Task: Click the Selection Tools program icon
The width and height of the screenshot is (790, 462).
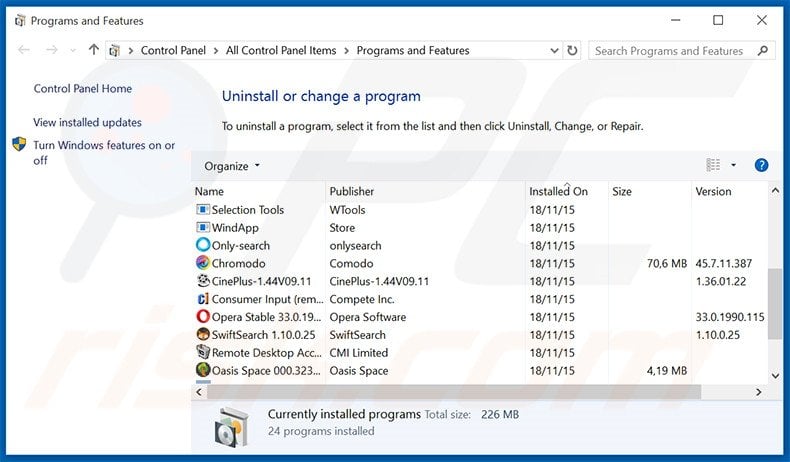Action: pyautogui.click(x=203, y=210)
